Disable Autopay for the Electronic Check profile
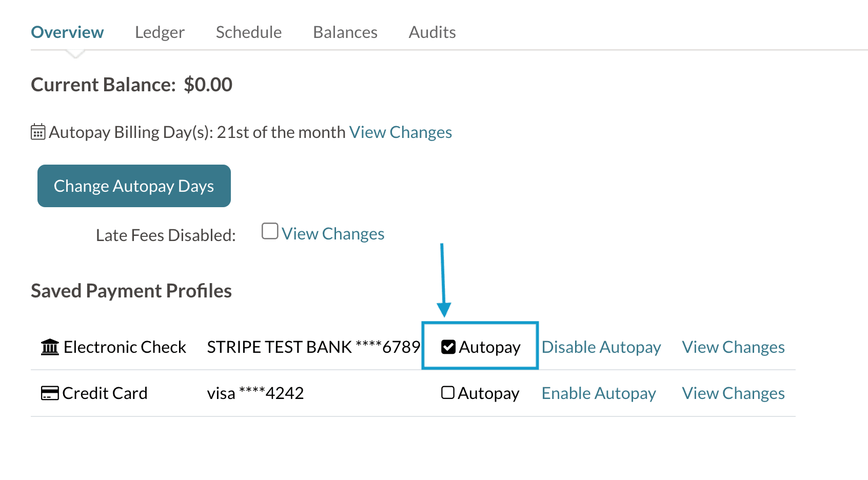This screenshot has height=480, width=868. (601, 347)
